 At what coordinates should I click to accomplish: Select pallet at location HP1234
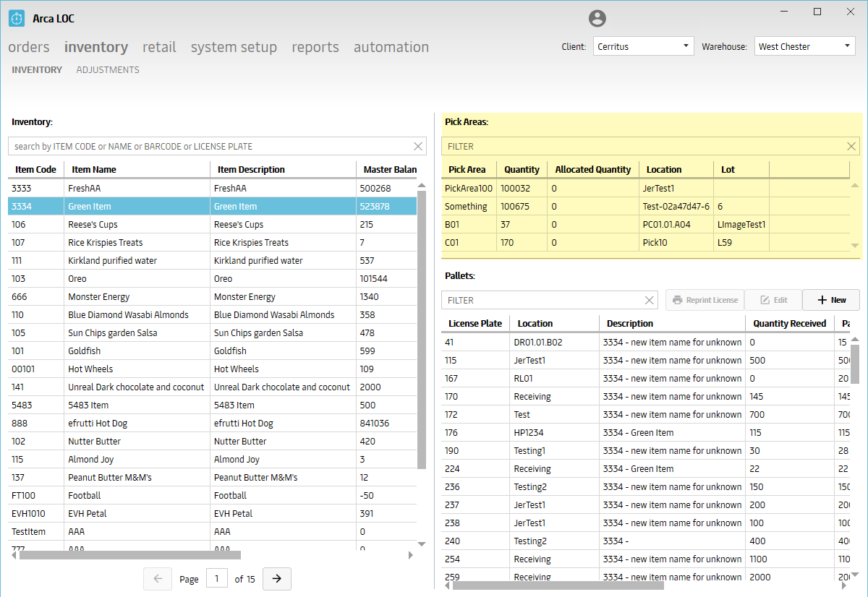(x=645, y=432)
